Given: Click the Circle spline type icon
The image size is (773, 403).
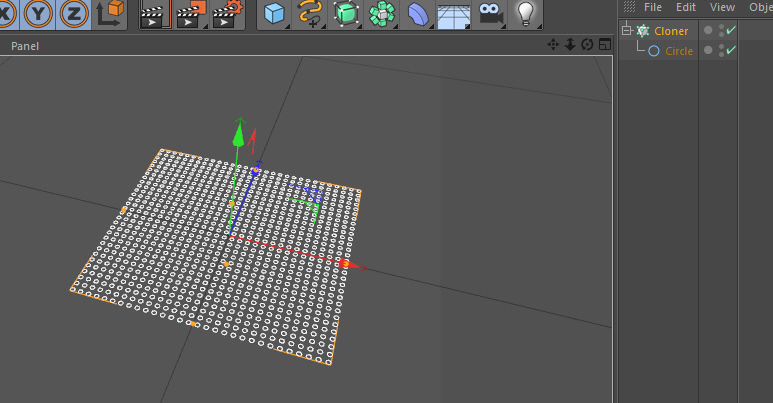Looking at the screenshot, I should [x=654, y=51].
